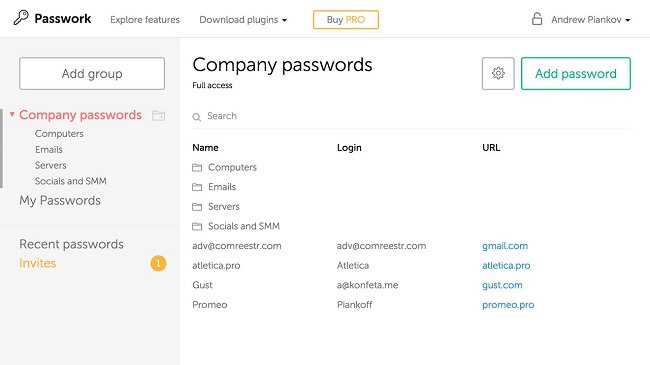Click the URL column header

(491, 148)
